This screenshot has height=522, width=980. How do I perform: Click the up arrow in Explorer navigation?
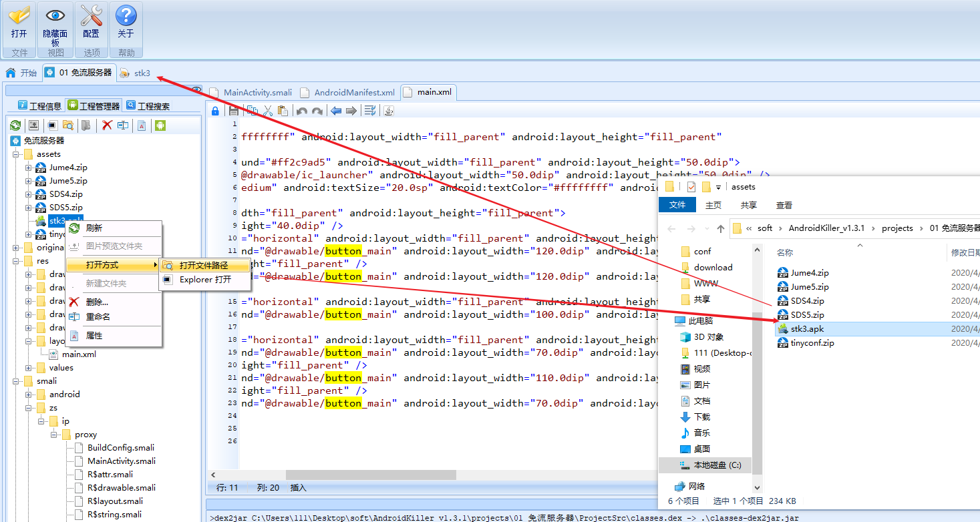coord(720,228)
